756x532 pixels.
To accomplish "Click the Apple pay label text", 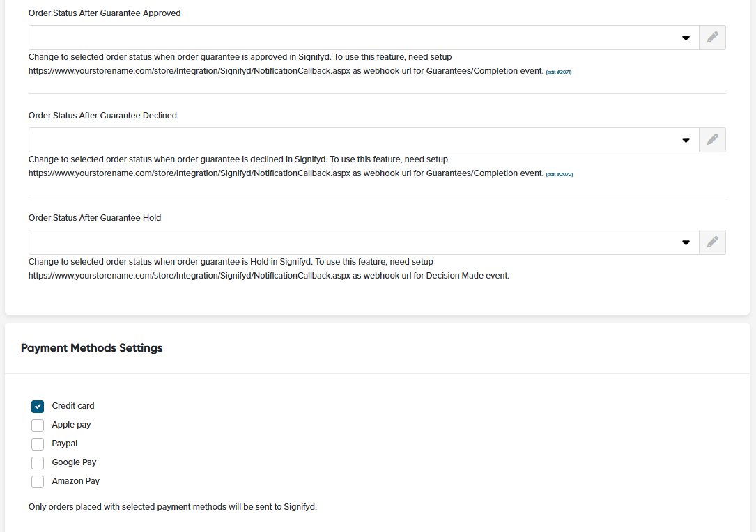I will click(71, 425).
